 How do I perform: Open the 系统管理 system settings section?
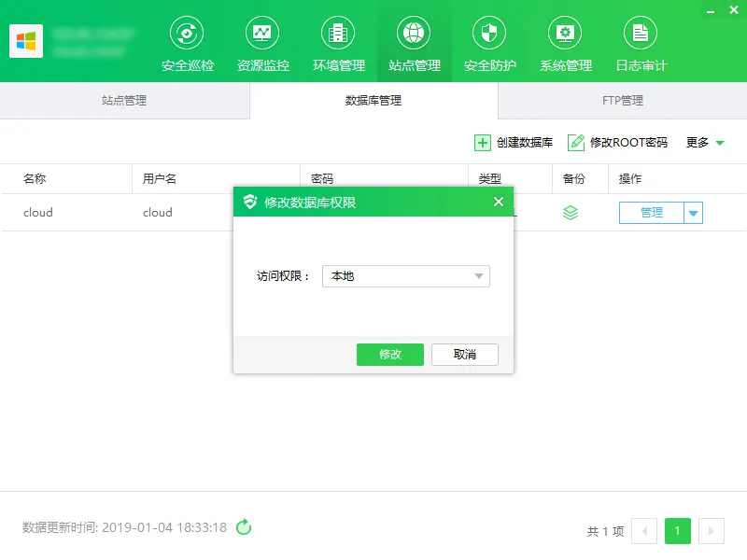point(566,44)
